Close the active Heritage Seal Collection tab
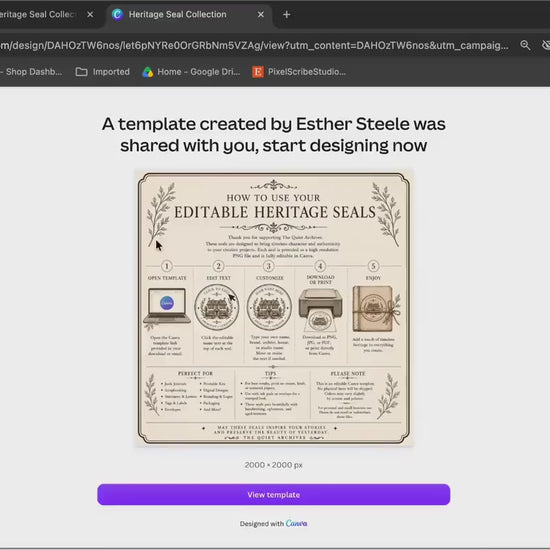The image size is (550, 550). pyautogui.click(x=261, y=14)
